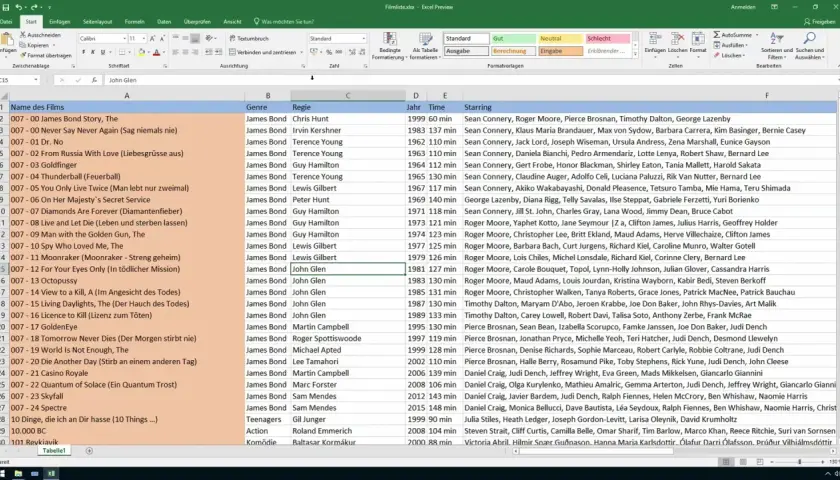Click the Undo arrow in quick access toolbar
This screenshot has height=480, width=840.
tap(18, 7)
